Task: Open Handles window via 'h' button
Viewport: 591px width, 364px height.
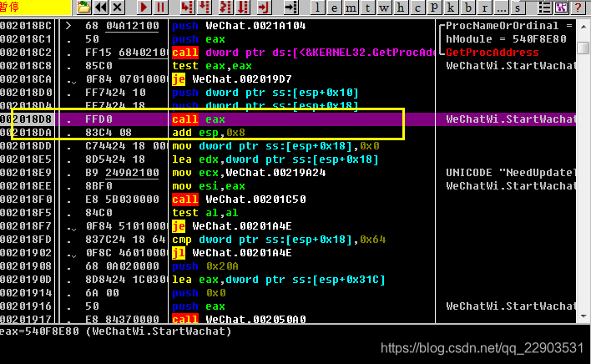Action: [x=401, y=8]
